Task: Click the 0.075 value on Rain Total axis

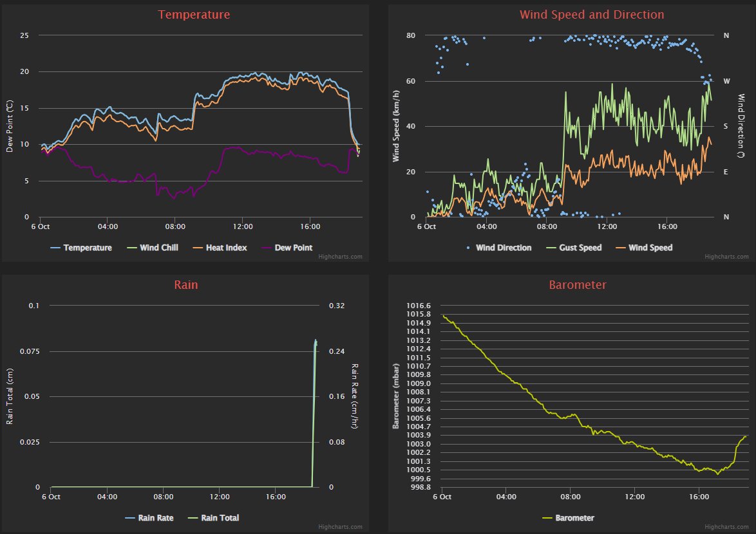Action: point(30,351)
